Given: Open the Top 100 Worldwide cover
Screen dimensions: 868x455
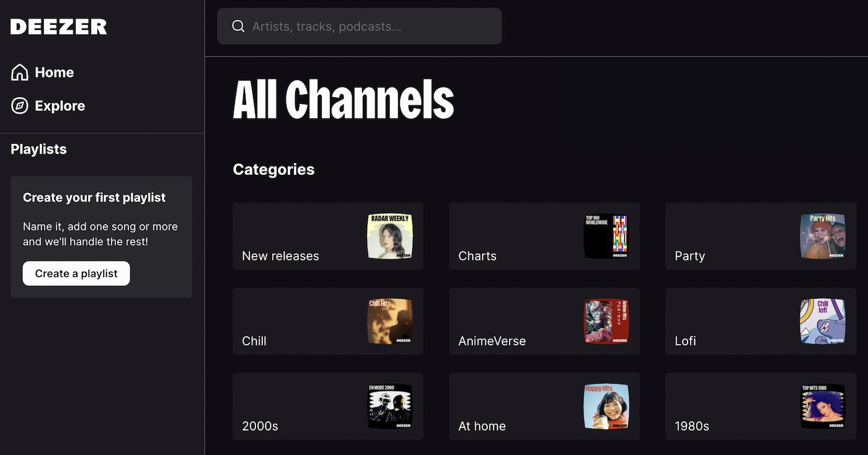Looking at the screenshot, I should (606, 236).
